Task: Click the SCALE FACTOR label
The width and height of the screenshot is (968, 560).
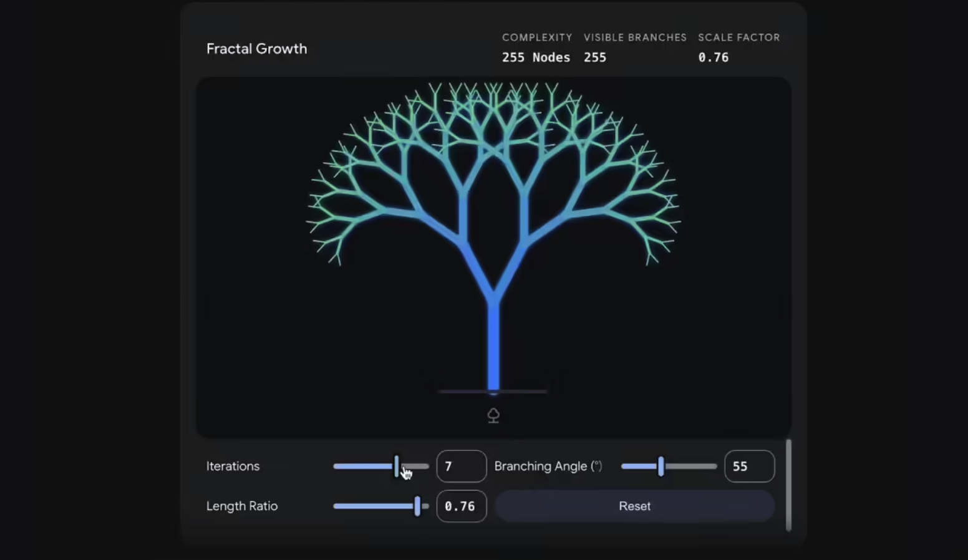Action: [739, 37]
